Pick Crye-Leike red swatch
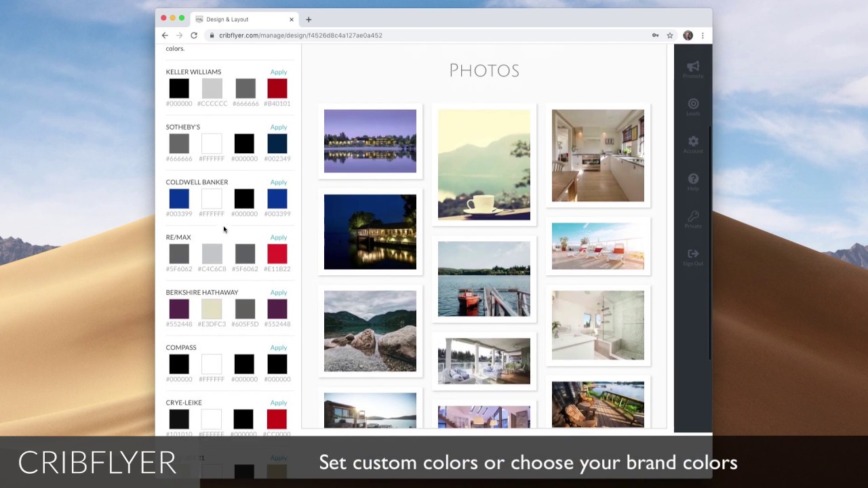The width and height of the screenshot is (868, 488). (x=277, y=419)
